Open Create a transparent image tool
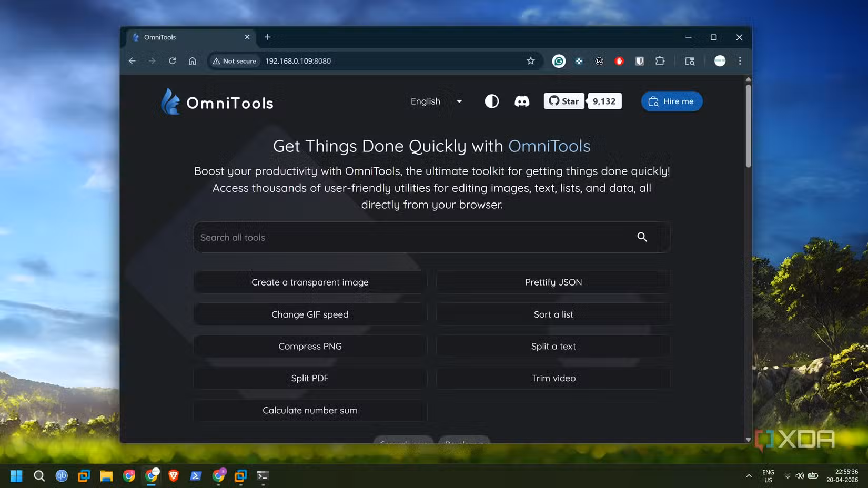Screen dimensions: 868x488 [x=310, y=282]
